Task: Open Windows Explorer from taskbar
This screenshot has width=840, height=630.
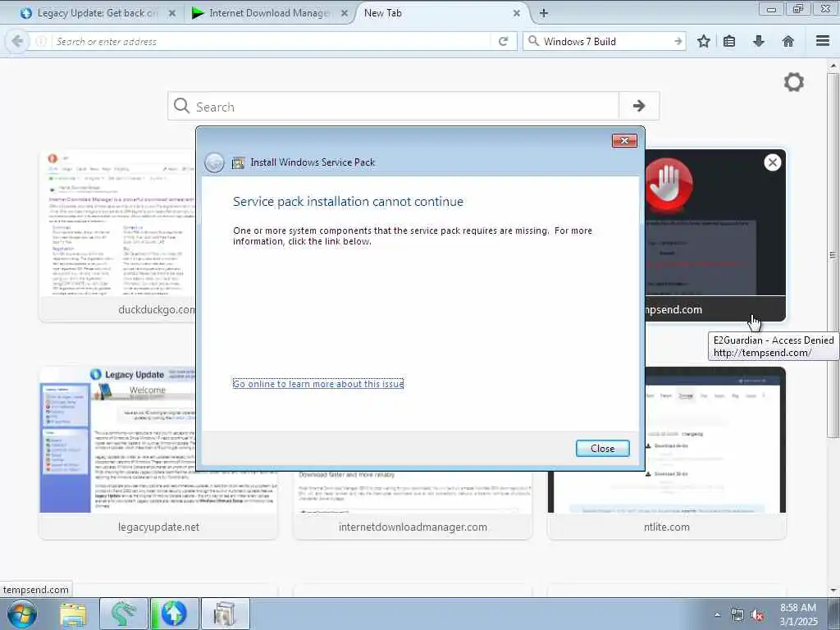Action: tap(73, 614)
